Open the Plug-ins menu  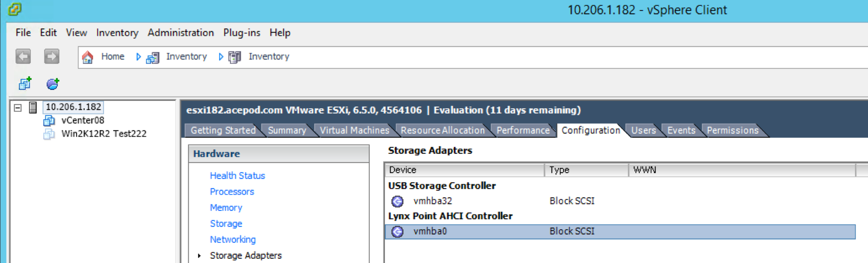click(242, 33)
